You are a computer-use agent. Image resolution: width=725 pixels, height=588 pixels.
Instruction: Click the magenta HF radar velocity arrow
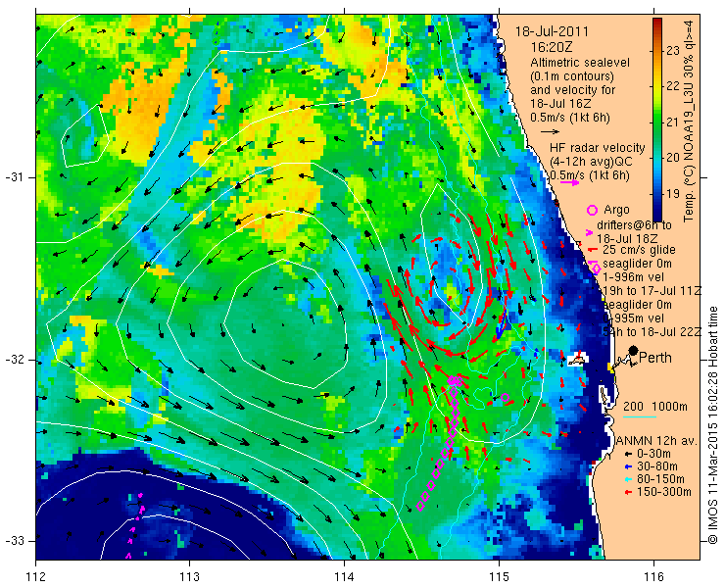pos(569,182)
